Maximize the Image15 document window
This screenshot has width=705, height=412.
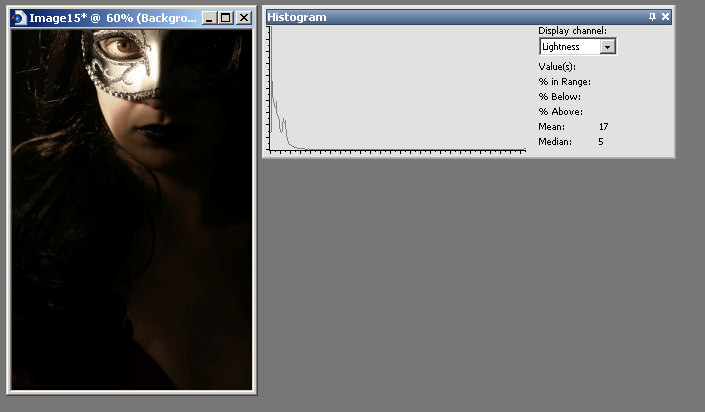pos(226,18)
